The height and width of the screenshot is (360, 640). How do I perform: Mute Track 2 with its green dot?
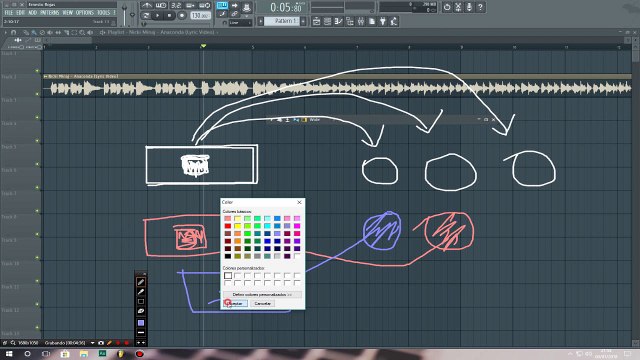click(x=37, y=94)
